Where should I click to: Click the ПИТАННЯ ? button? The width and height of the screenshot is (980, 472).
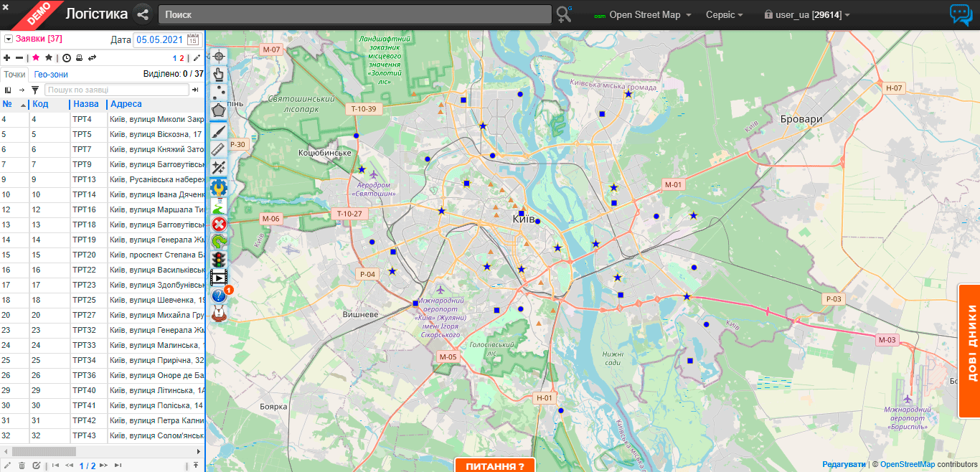(x=495, y=466)
